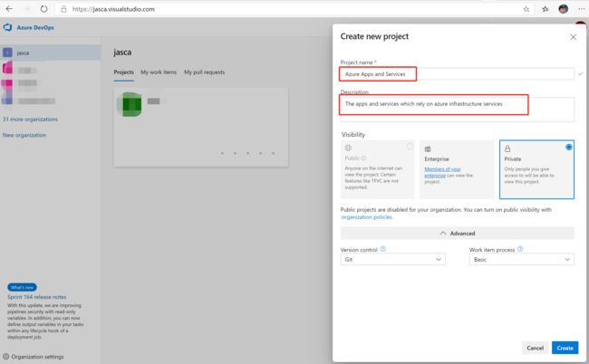Image resolution: width=589 pixels, height=364 pixels.
Task: Click the Private visibility lock icon
Action: point(507,148)
